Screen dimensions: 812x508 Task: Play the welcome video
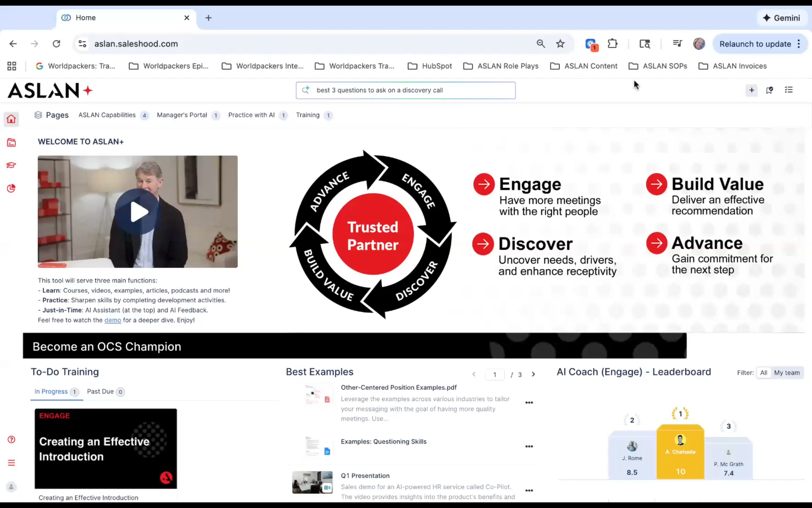point(138,212)
